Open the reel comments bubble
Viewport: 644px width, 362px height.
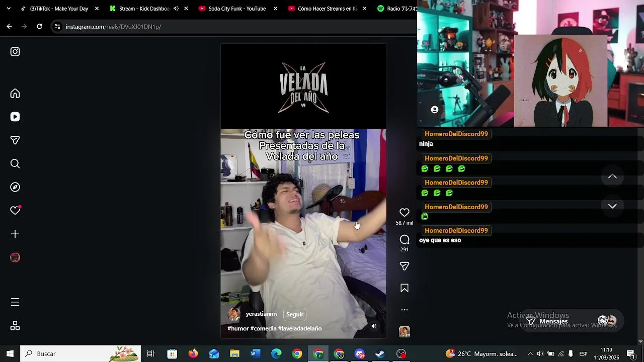click(405, 239)
